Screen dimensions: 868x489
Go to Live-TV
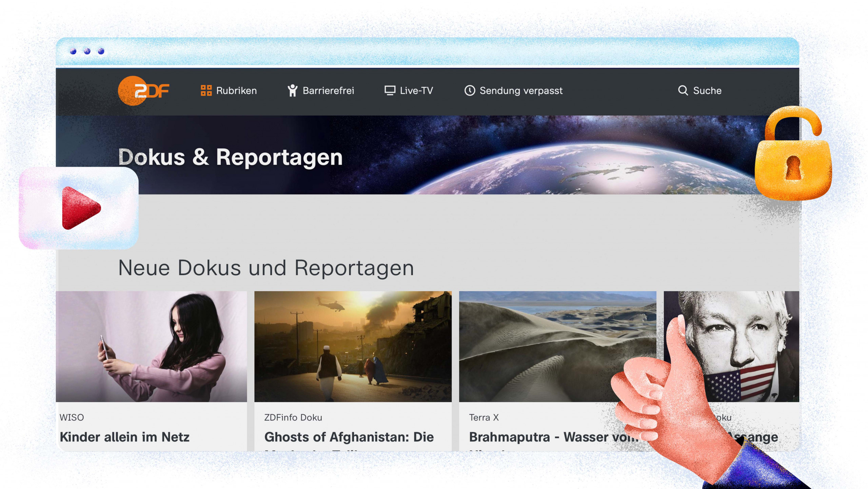409,90
